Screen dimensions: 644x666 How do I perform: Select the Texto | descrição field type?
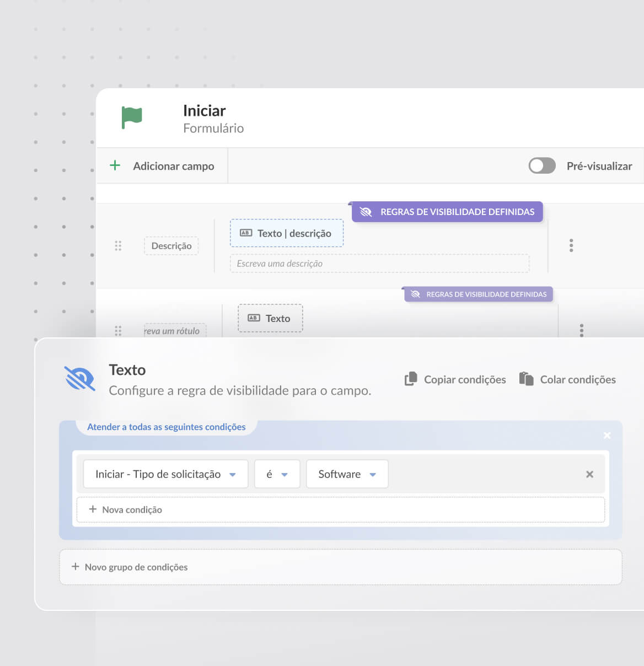coord(287,233)
